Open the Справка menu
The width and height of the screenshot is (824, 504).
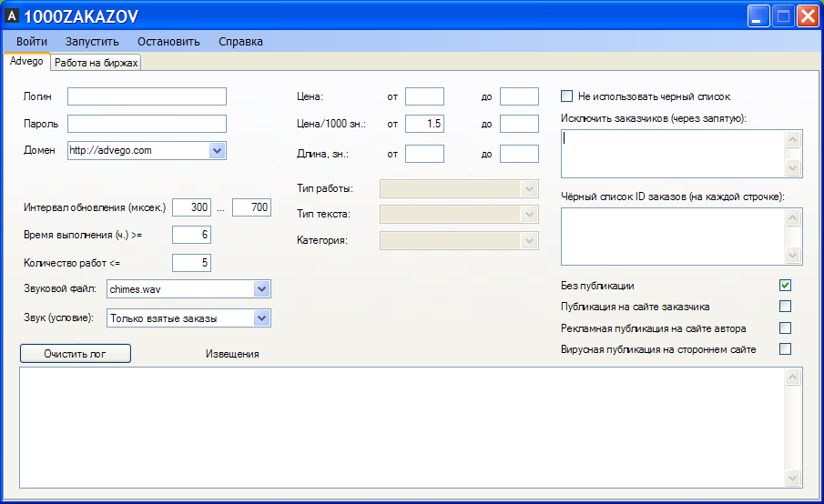point(240,42)
